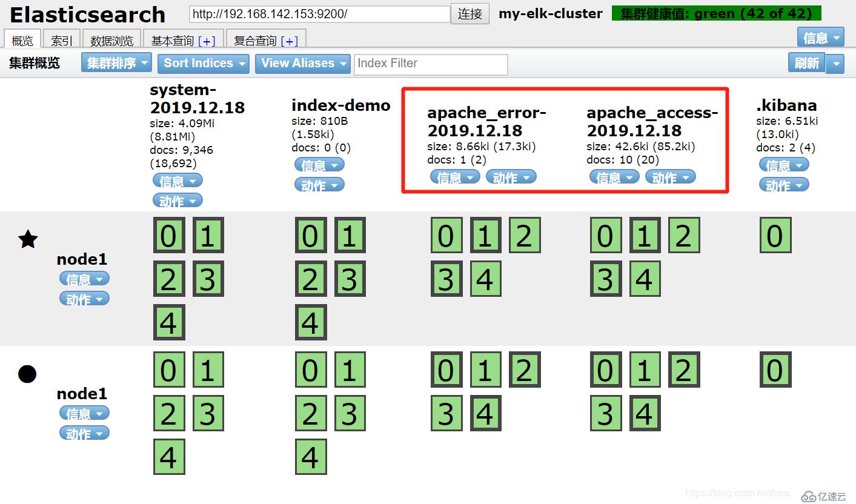Image resolution: width=856 pixels, height=504 pixels.
Task: Expand the 集群排序 dropdown
Action: (117, 63)
